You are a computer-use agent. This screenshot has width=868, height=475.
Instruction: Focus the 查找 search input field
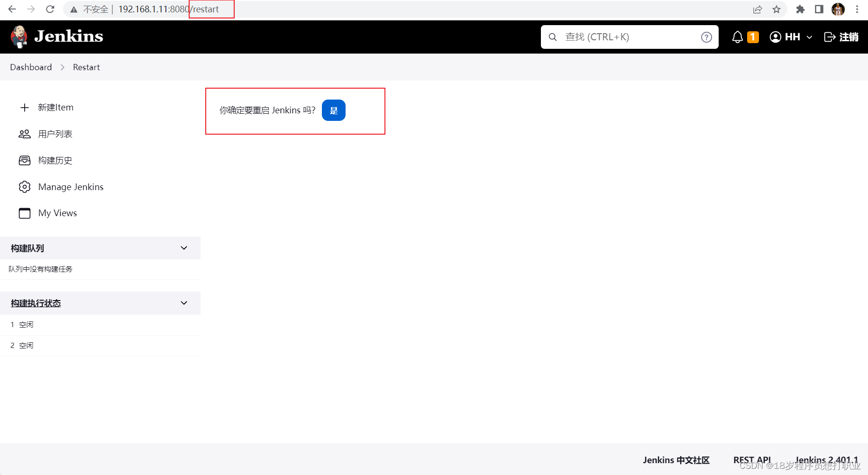630,37
